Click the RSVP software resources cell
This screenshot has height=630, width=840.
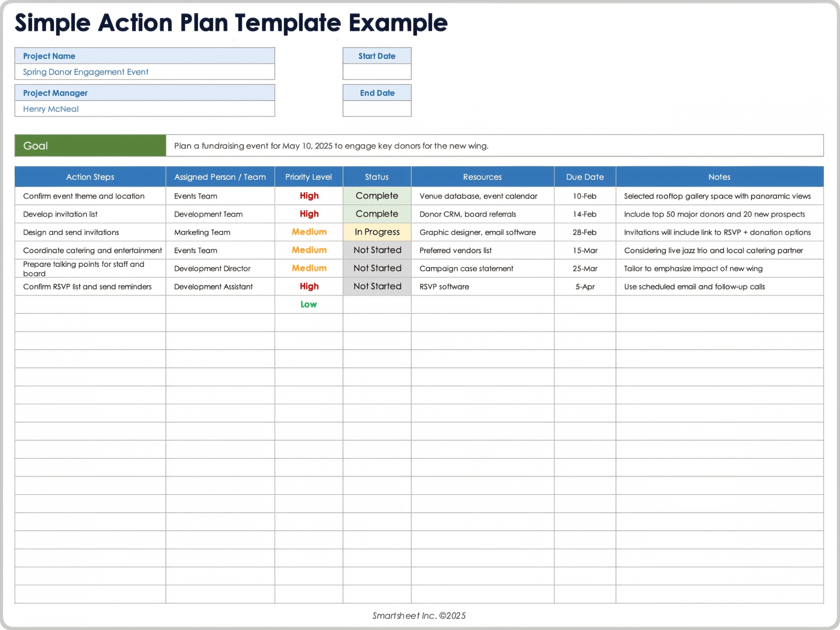point(482,287)
